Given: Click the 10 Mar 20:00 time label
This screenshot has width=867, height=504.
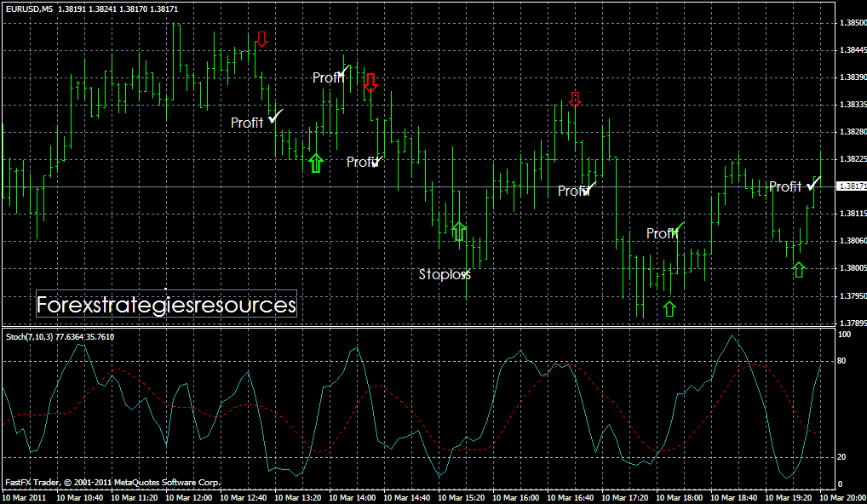Looking at the screenshot, I should click(x=842, y=498).
